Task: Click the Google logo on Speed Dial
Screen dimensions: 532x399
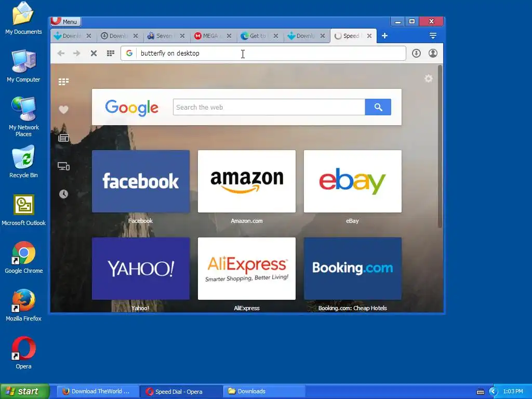Action: point(131,108)
